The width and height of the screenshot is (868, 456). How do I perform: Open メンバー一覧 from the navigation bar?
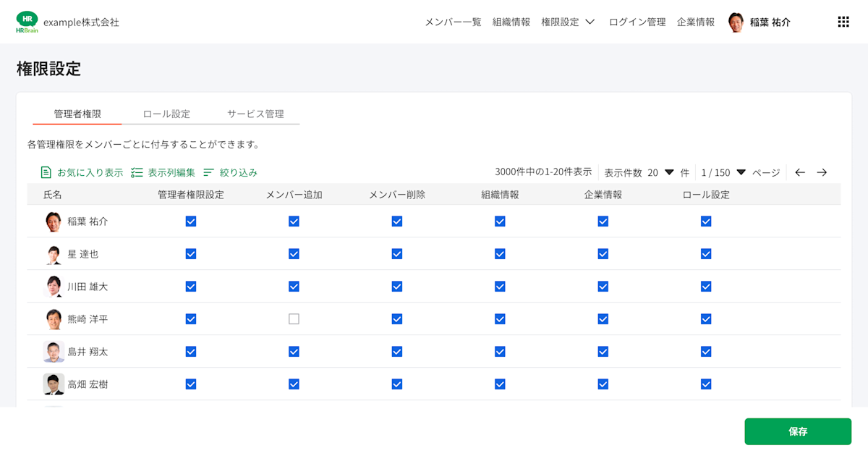tap(453, 22)
